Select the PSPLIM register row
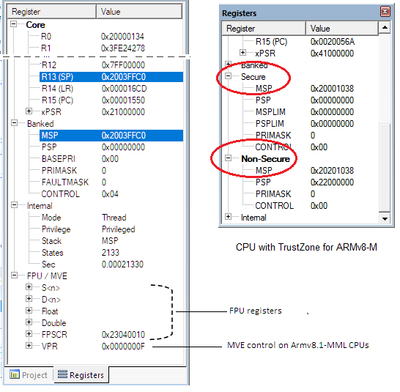 [316, 123]
